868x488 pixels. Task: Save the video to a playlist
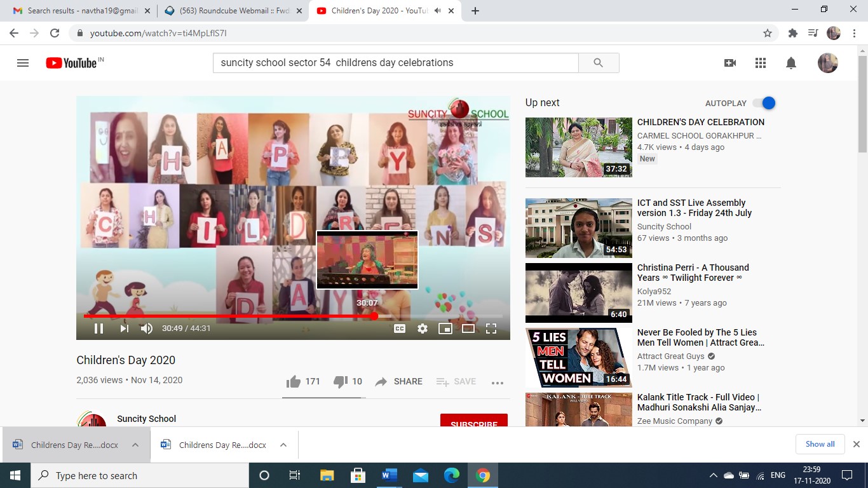click(x=456, y=381)
